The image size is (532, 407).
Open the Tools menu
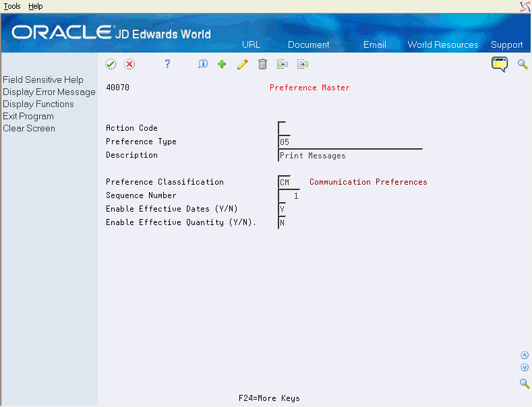12,6
